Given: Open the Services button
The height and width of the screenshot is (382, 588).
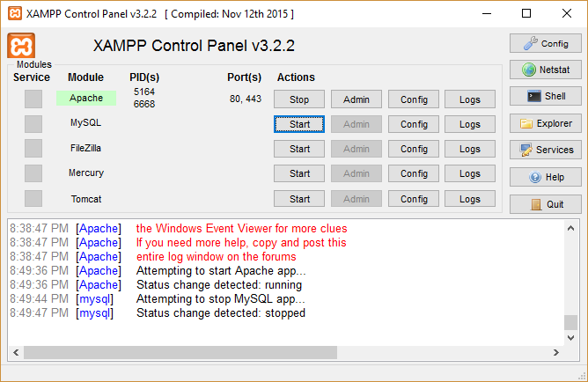Looking at the screenshot, I should coord(545,150).
